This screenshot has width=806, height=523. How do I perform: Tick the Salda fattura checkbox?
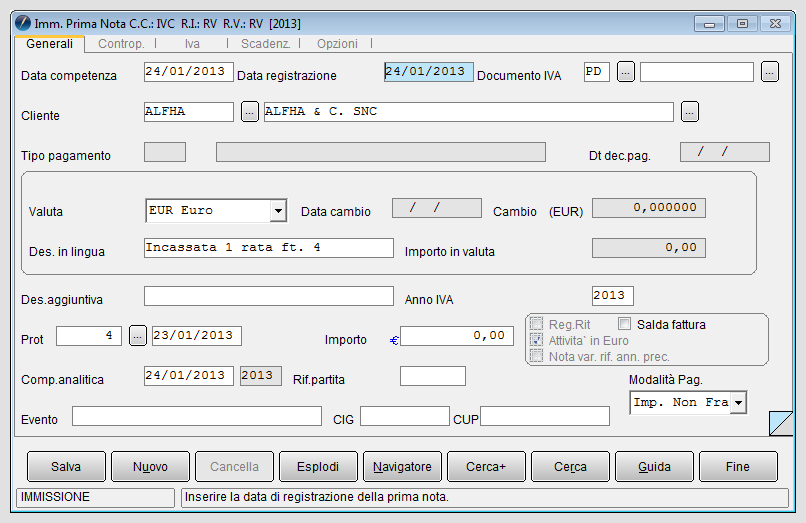[x=625, y=324]
